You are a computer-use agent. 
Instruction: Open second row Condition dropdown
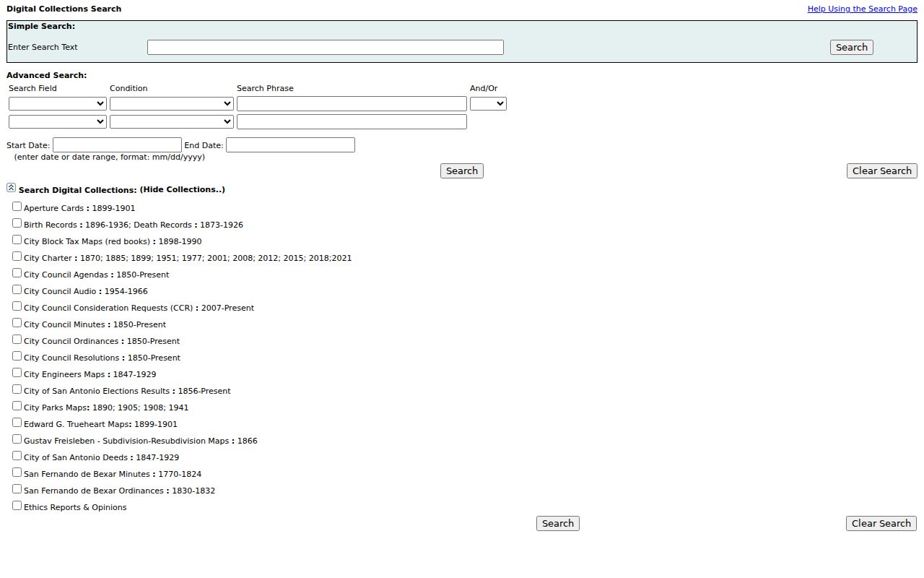tap(172, 122)
